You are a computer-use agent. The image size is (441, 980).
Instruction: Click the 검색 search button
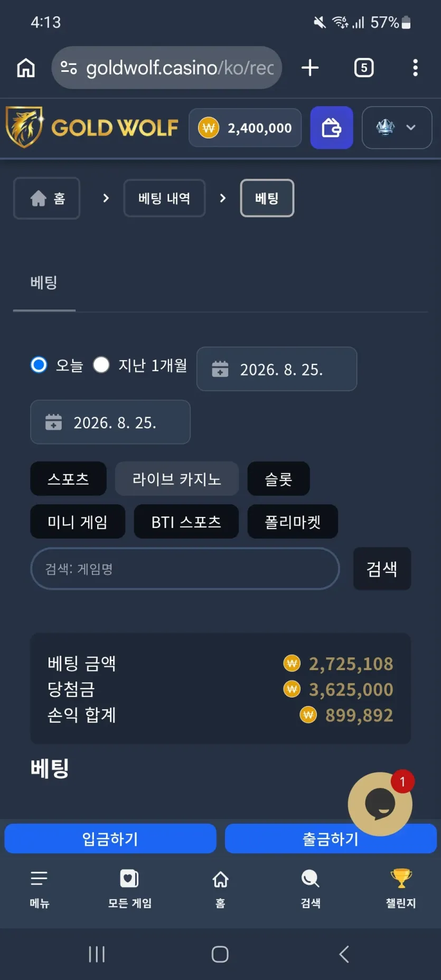(x=382, y=569)
